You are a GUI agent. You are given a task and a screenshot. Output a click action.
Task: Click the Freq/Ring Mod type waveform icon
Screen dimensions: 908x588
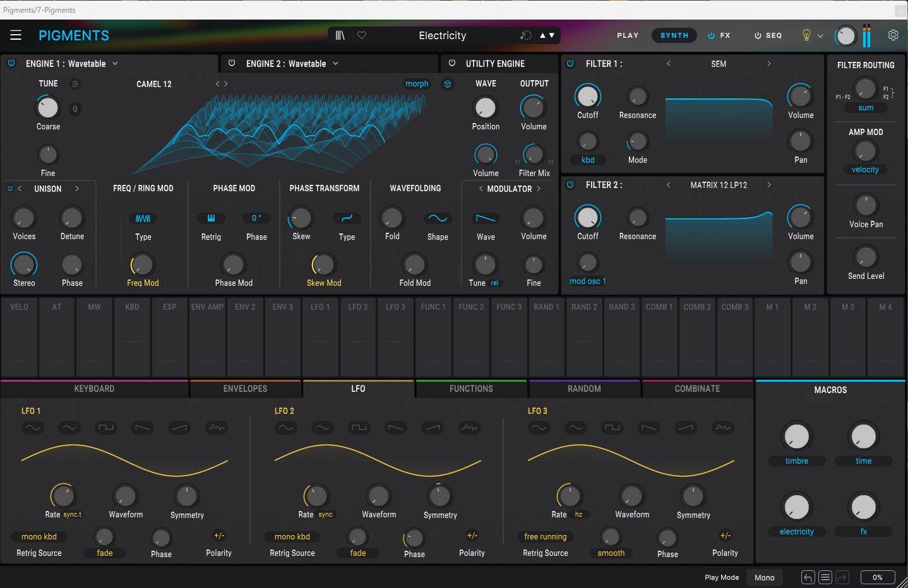143,218
